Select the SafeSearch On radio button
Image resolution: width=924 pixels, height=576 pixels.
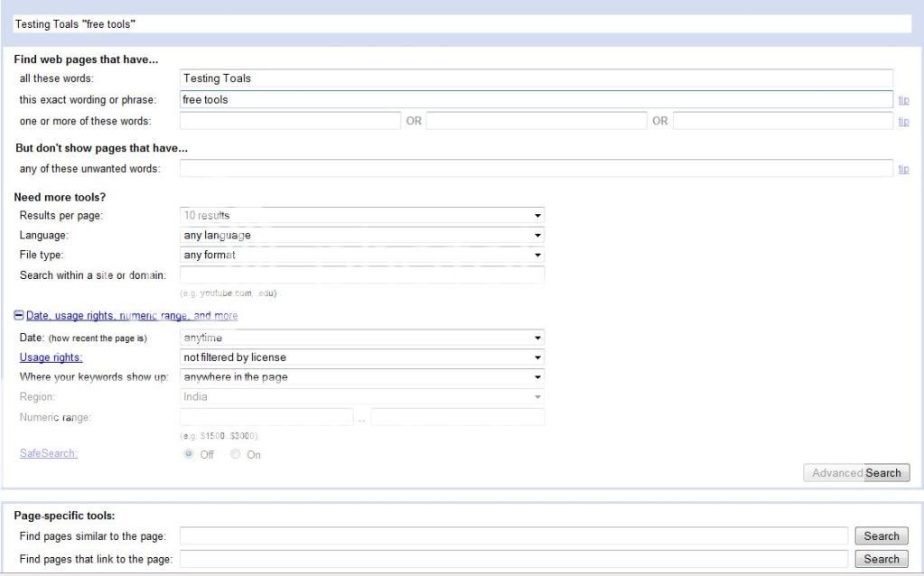[x=236, y=454]
